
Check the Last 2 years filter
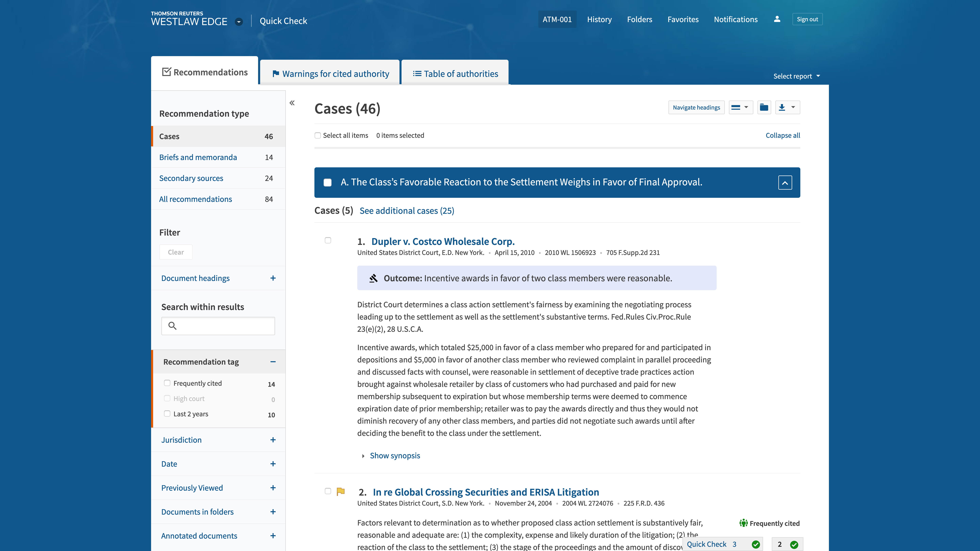[167, 414]
